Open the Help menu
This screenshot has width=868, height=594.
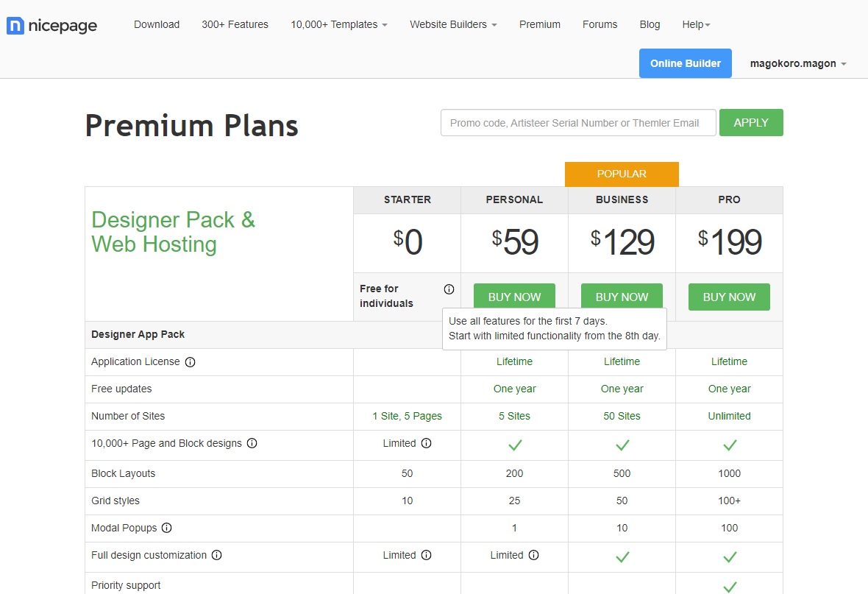(x=696, y=24)
